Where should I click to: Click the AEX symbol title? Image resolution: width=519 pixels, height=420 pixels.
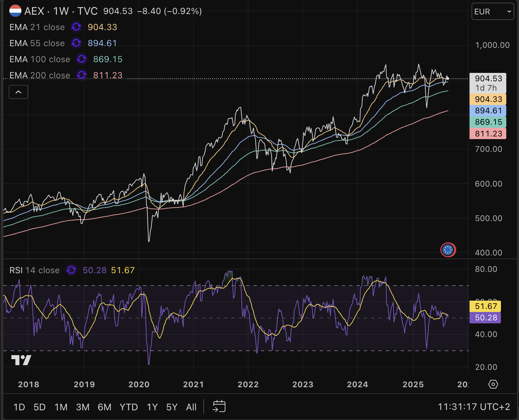[34, 11]
